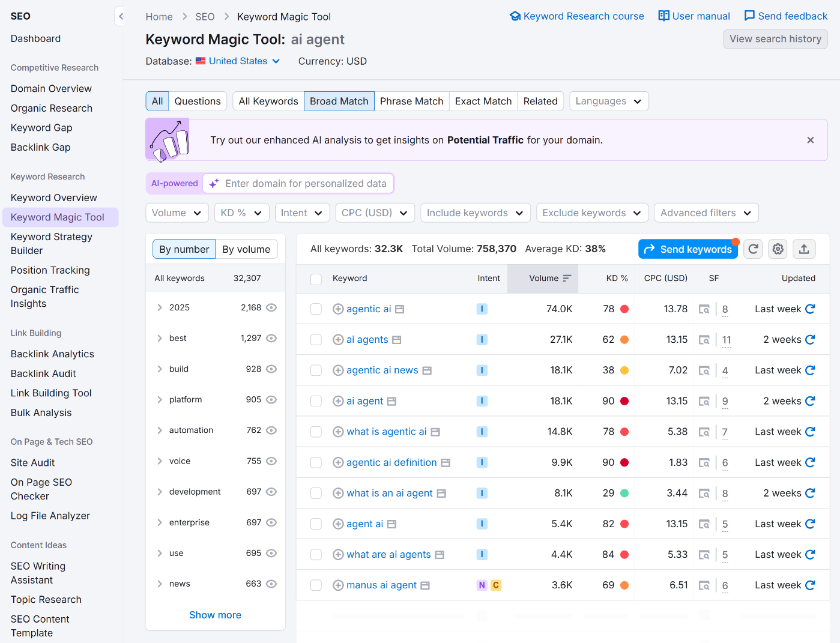
Task: Update metrics for ai agents keyword
Action: 810,339
